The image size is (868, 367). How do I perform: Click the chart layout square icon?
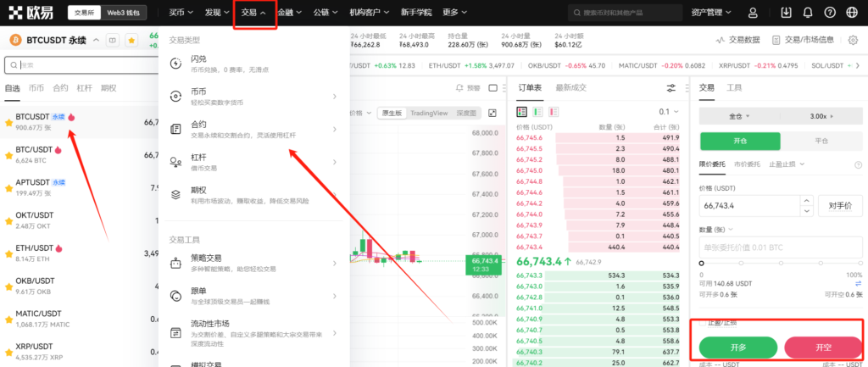(x=493, y=88)
